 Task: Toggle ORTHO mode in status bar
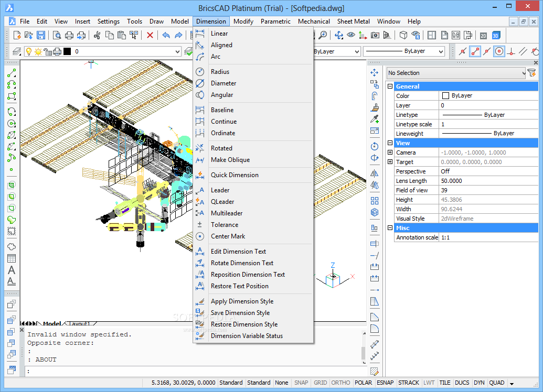pos(340,383)
